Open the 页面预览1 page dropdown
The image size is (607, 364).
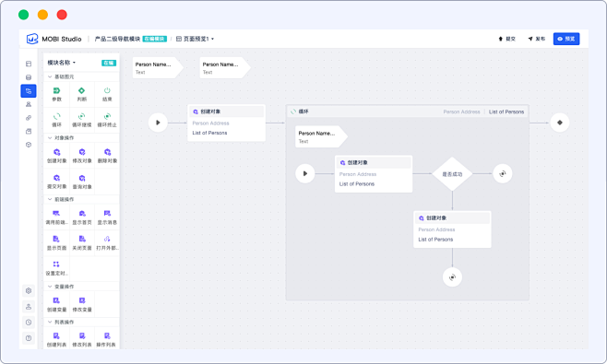(x=196, y=39)
